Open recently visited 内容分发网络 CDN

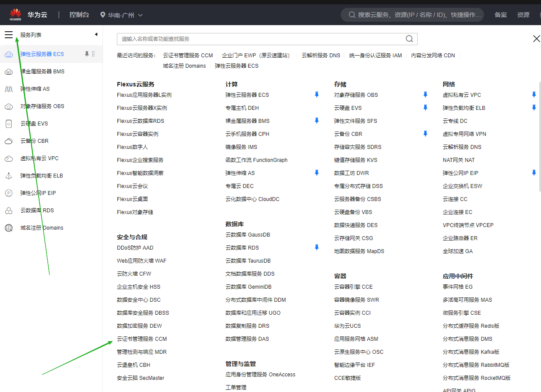click(x=433, y=56)
